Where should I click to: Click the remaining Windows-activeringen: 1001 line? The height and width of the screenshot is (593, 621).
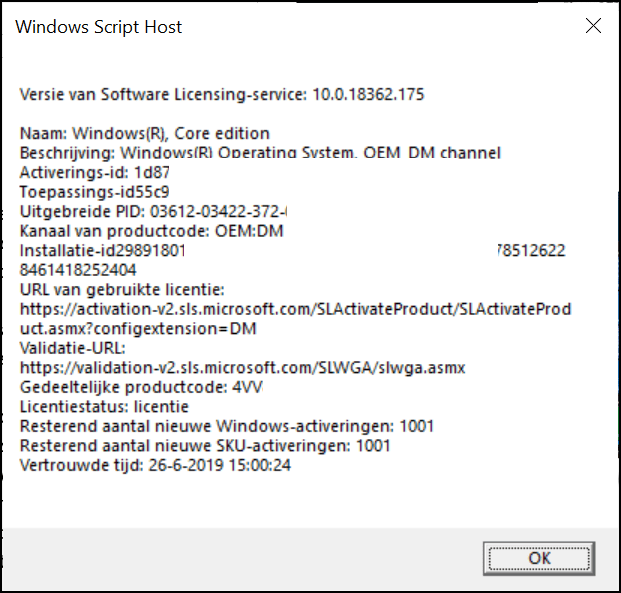(x=227, y=426)
